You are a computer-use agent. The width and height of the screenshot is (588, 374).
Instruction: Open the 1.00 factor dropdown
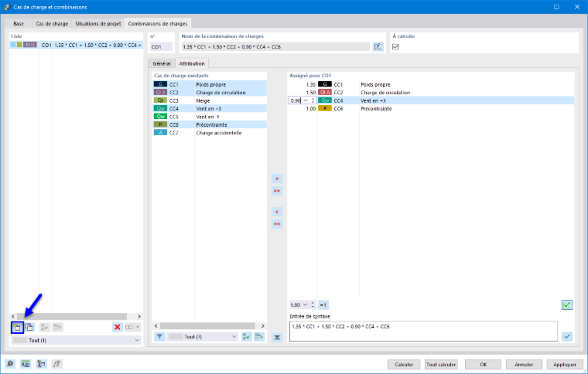coord(305,305)
